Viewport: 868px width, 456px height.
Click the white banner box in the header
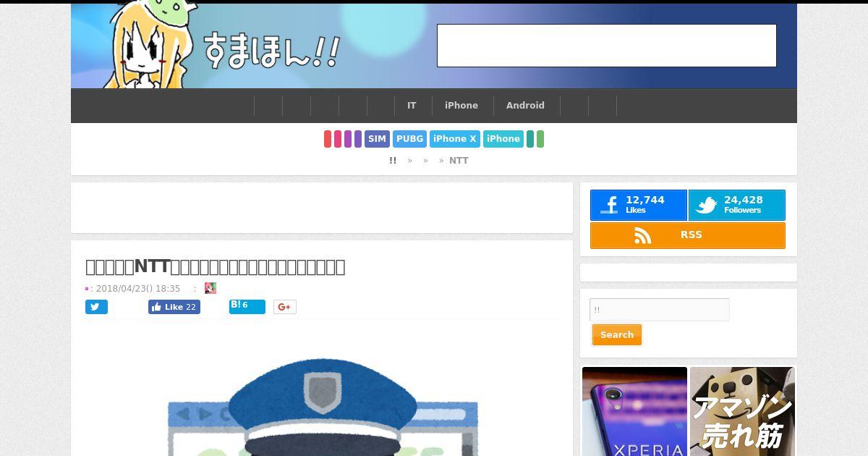607,46
